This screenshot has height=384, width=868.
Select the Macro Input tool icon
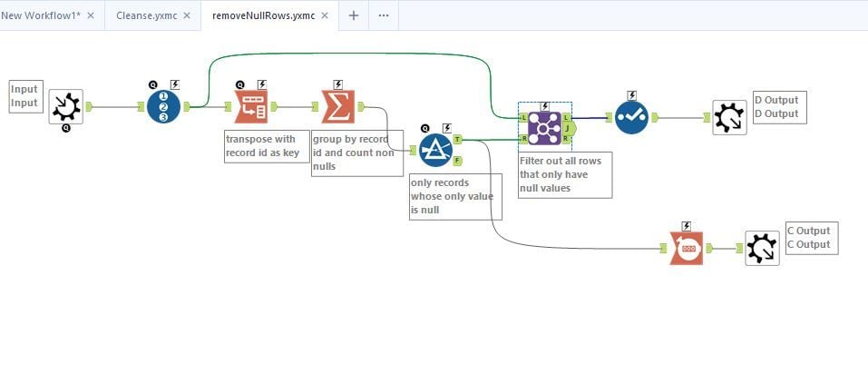66,106
